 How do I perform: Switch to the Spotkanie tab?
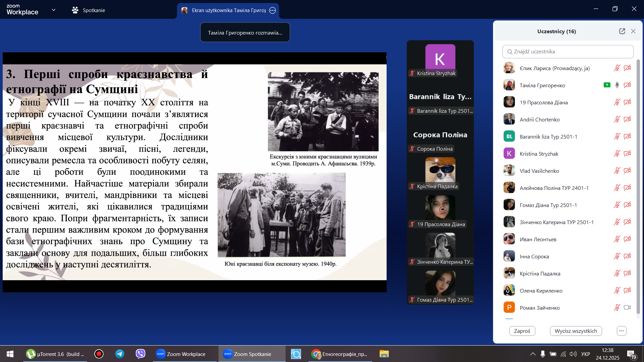click(x=89, y=10)
